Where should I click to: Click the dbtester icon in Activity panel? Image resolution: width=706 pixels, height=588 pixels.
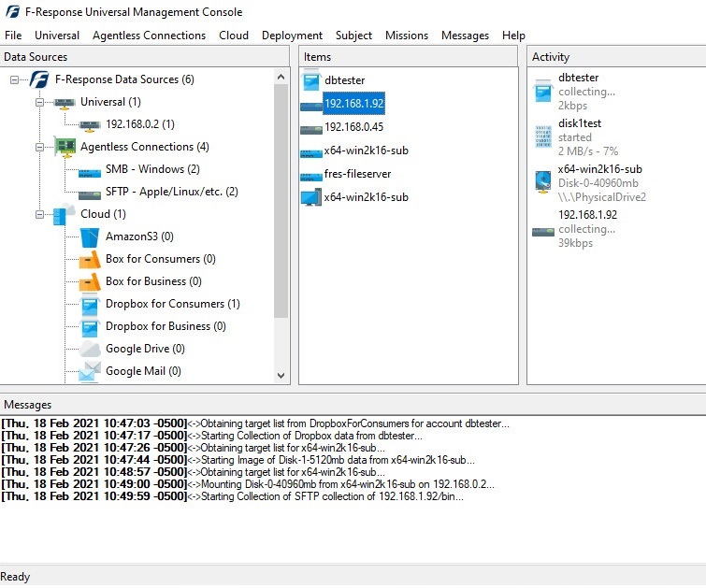[543, 92]
